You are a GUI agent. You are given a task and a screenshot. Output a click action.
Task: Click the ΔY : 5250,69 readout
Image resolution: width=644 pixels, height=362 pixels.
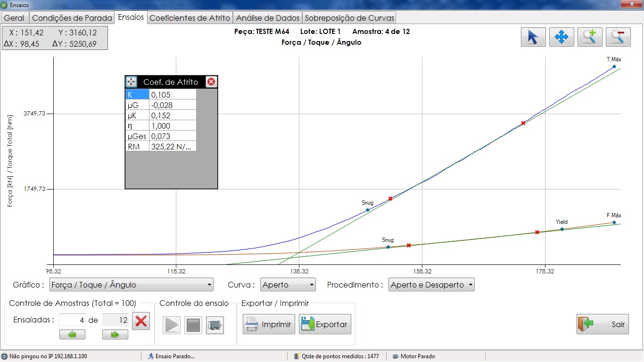tap(74, 44)
